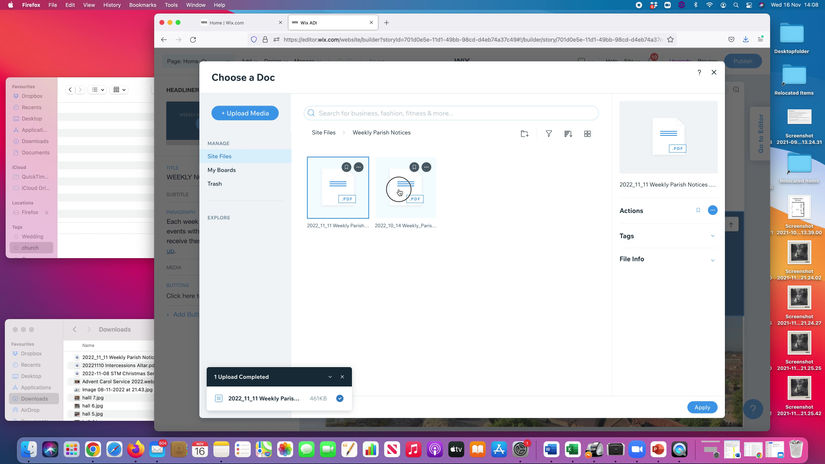Screen dimensions: 825x464
Task: Open Safari from the Dock
Action: (114, 449)
